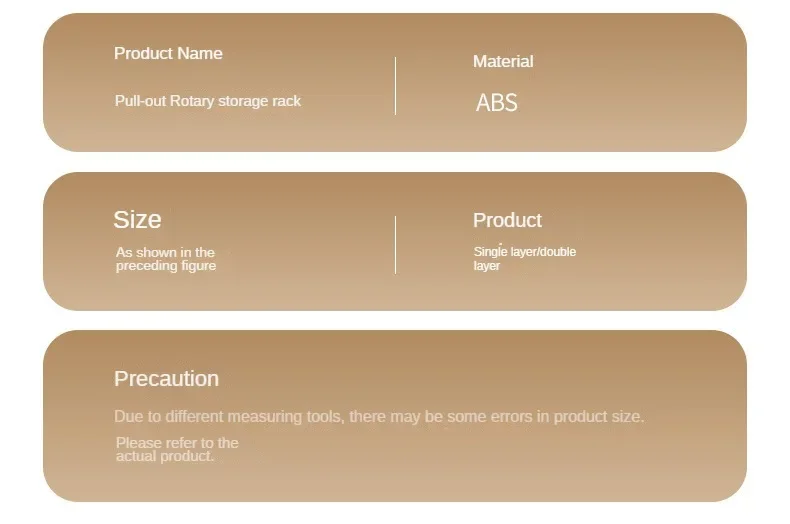Screen dimensions: 790x524
Task: Click the words 'product size' ending the disclaimer
Action: coord(598,417)
